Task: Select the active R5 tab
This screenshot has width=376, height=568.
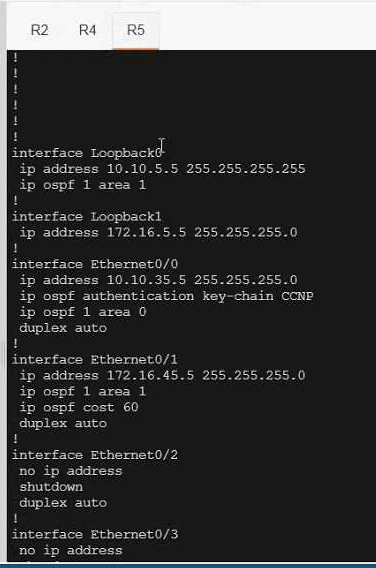Action: pos(136,30)
